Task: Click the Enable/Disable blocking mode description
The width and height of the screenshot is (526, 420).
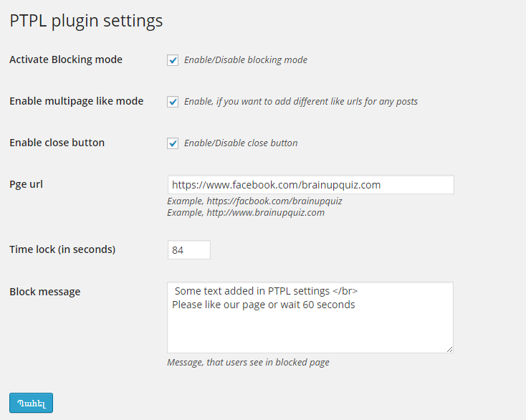Action: 246,59
